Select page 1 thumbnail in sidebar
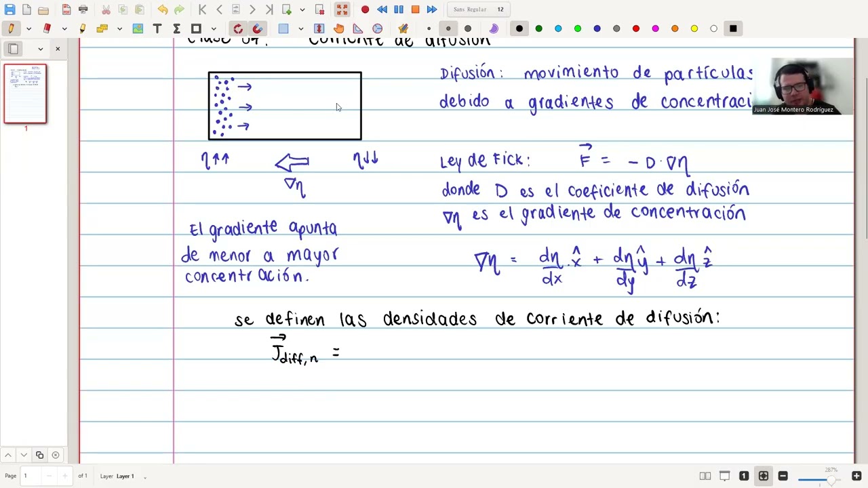 click(x=26, y=94)
